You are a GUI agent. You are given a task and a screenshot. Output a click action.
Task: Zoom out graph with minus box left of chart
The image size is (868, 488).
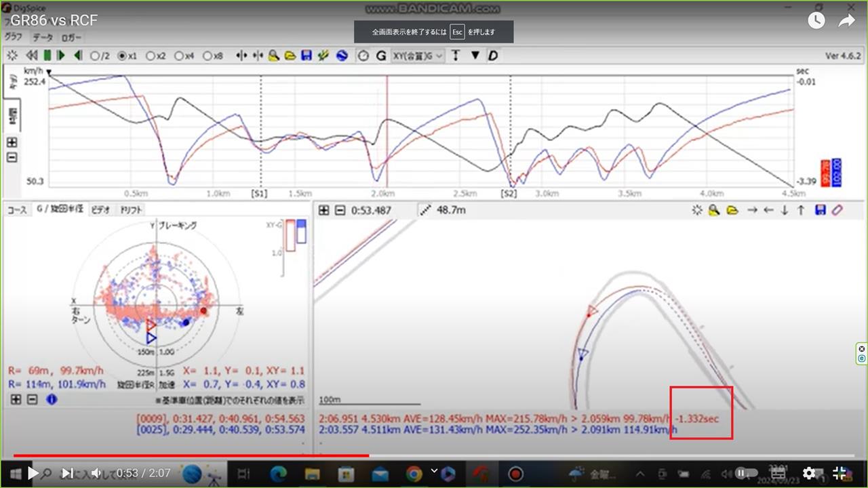pyautogui.click(x=12, y=158)
